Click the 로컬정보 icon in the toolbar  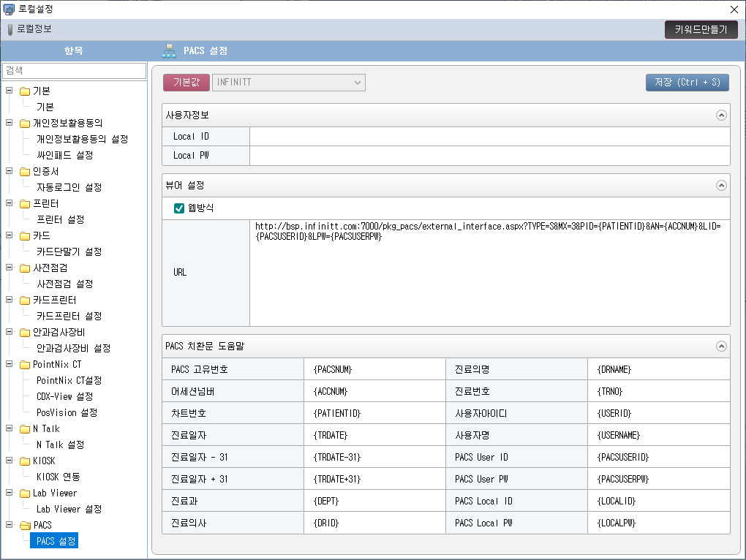(x=10, y=29)
